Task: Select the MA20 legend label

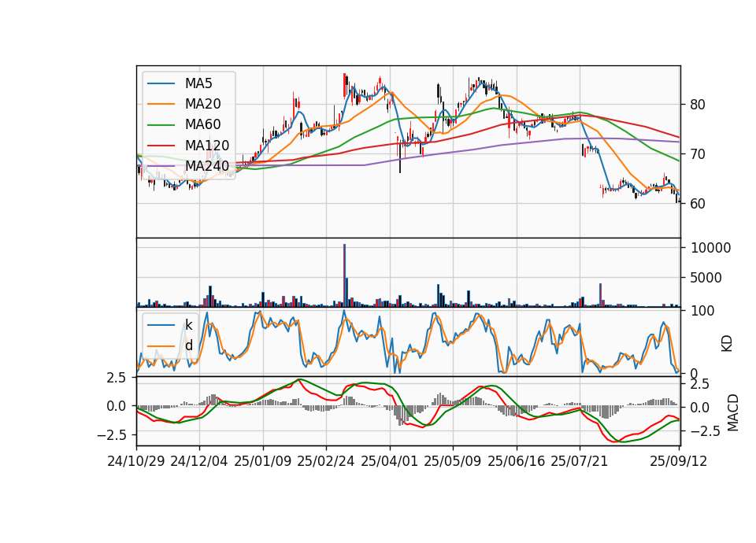Action: tap(202, 104)
